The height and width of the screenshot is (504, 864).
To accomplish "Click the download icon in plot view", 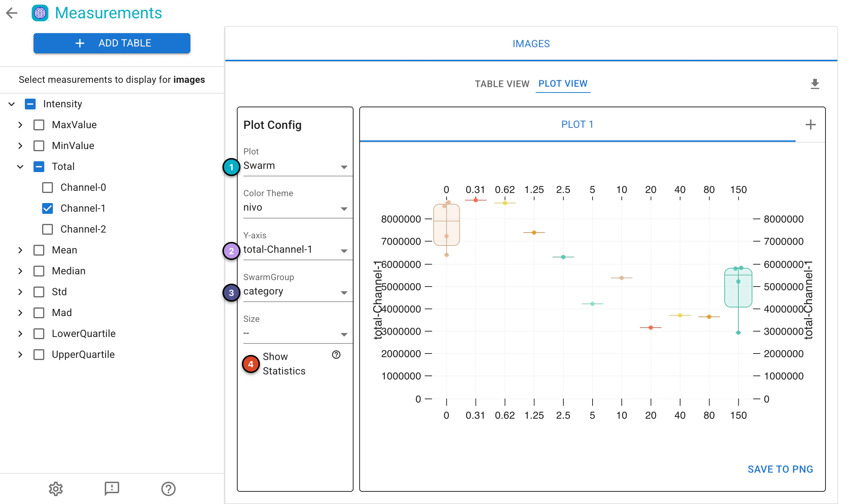I will (815, 84).
